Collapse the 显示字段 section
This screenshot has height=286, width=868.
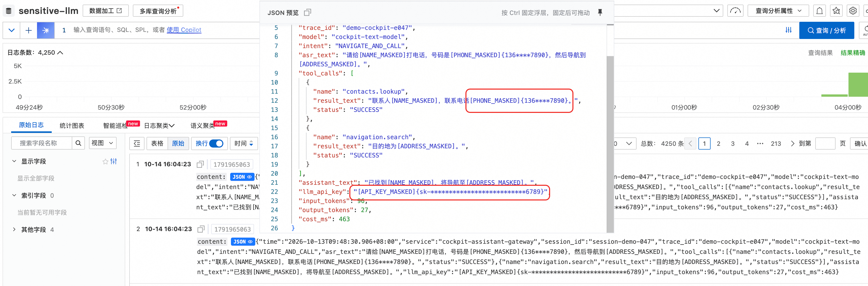tap(14, 161)
